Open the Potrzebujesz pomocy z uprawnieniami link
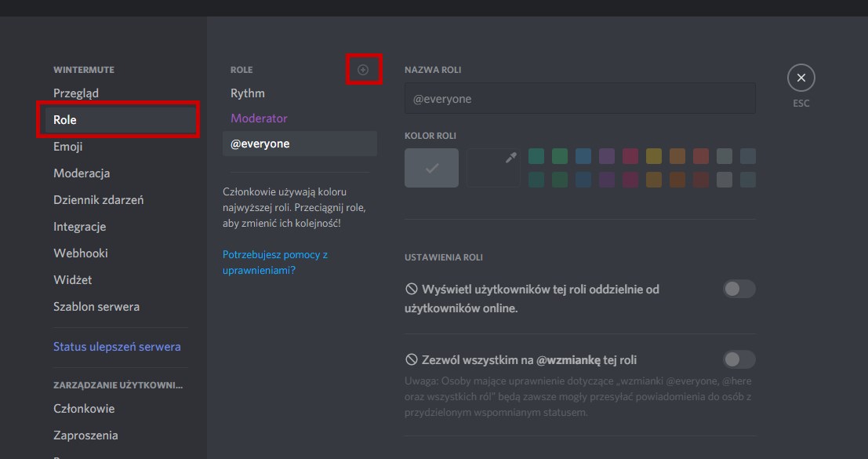Image resolution: width=868 pixels, height=459 pixels. coord(275,262)
